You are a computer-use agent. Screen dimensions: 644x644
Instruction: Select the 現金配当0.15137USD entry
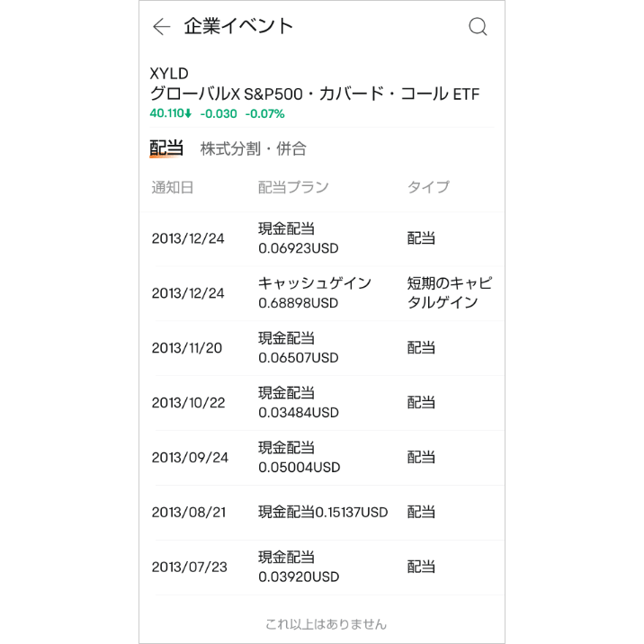(323, 512)
